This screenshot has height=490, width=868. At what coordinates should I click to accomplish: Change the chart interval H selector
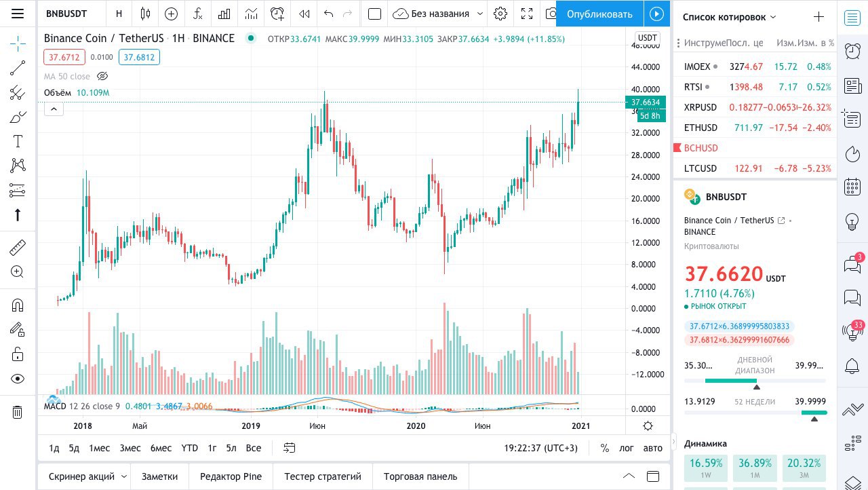click(x=119, y=14)
